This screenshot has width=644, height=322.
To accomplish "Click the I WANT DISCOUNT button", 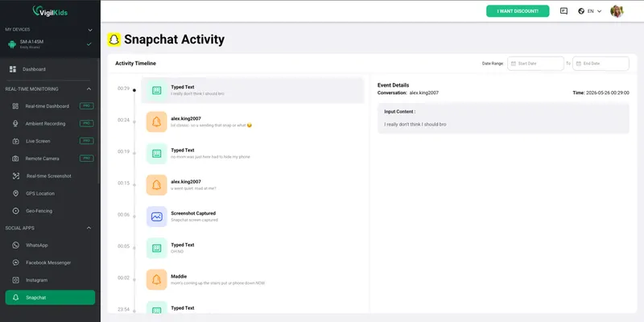I will click(x=518, y=11).
